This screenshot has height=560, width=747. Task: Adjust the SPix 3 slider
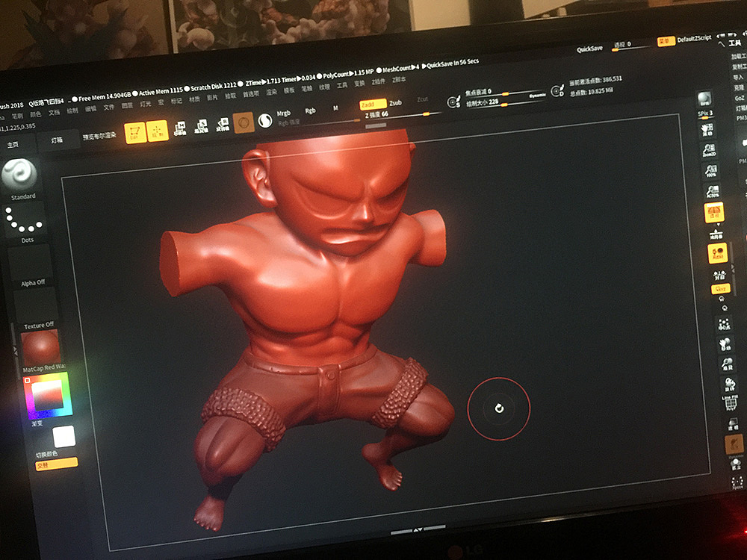[x=705, y=114]
